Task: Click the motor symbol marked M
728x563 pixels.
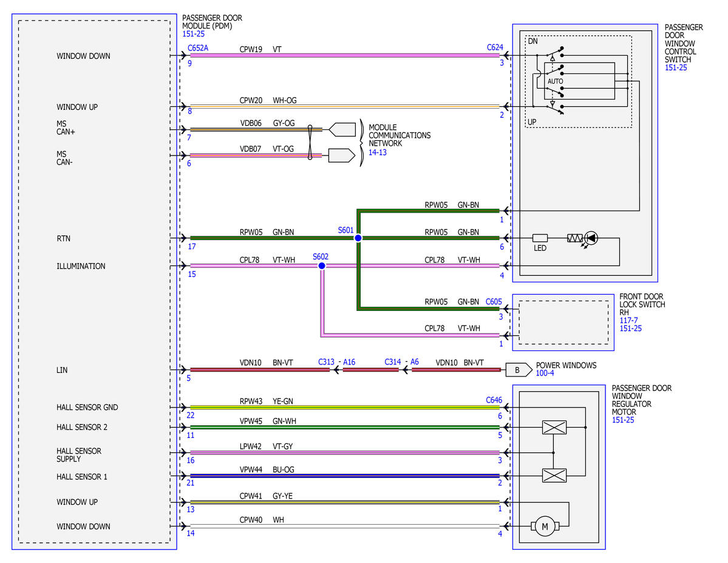Action: click(545, 527)
